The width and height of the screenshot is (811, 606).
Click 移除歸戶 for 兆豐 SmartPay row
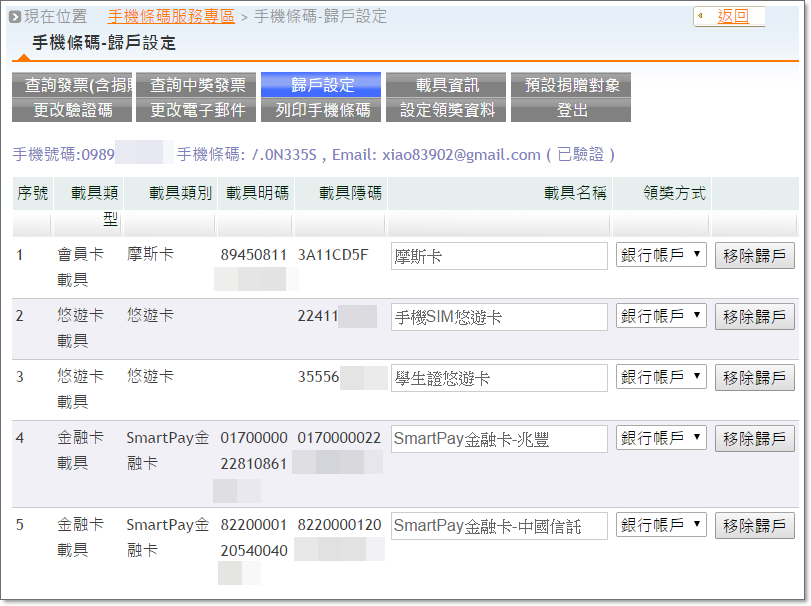coord(755,438)
